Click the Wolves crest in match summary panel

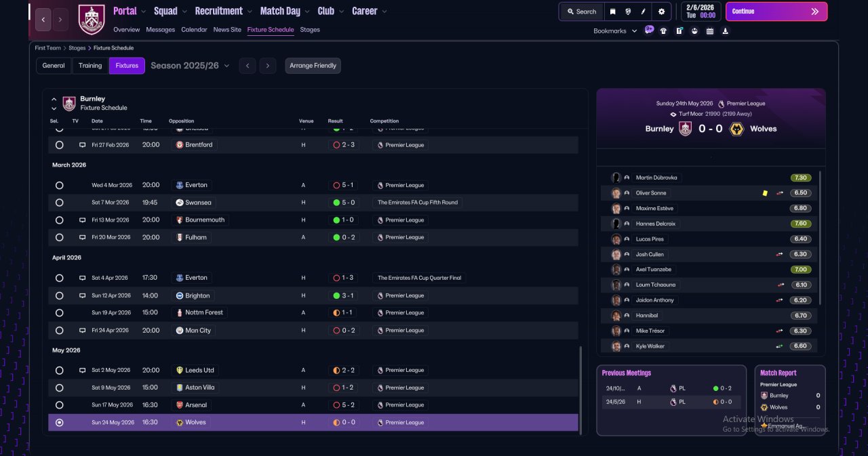[x=736, y=129]
